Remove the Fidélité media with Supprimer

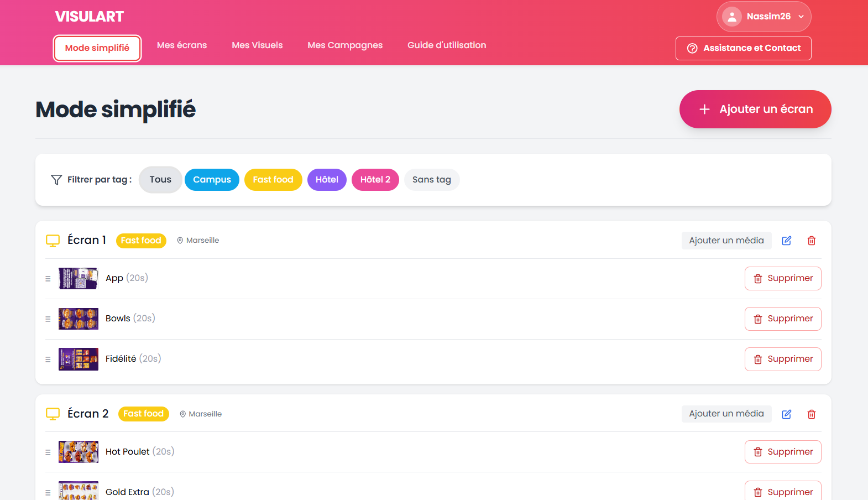point(782,359)
